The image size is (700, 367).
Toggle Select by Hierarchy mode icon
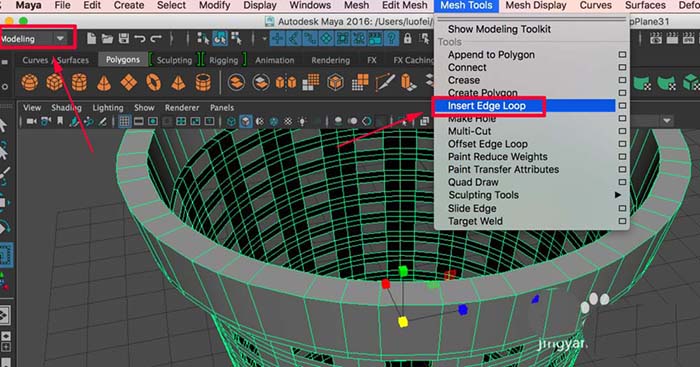click(x=203, y=39)
